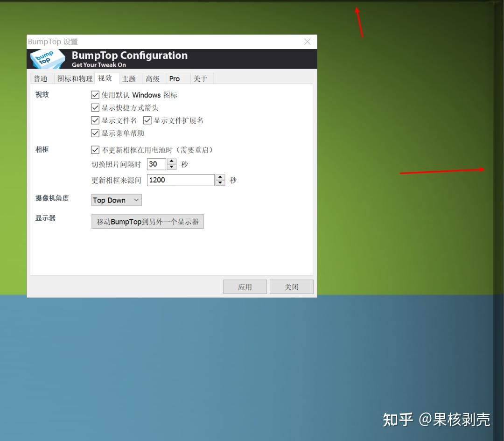Uncheck 使用默认 Windows 图标

[x=96, y=95]
